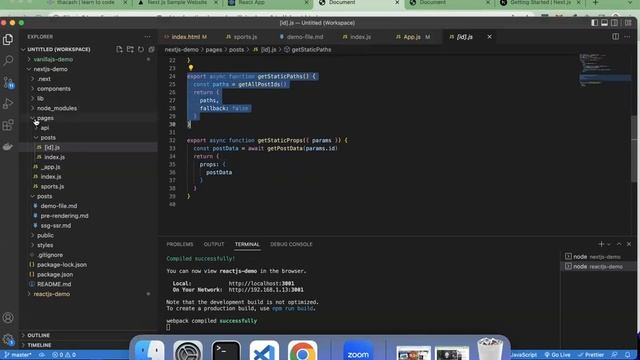Maximize the terminal panel size
Image resolution: width=640 pixels, height=360 pixels.
tap(619, 244)
